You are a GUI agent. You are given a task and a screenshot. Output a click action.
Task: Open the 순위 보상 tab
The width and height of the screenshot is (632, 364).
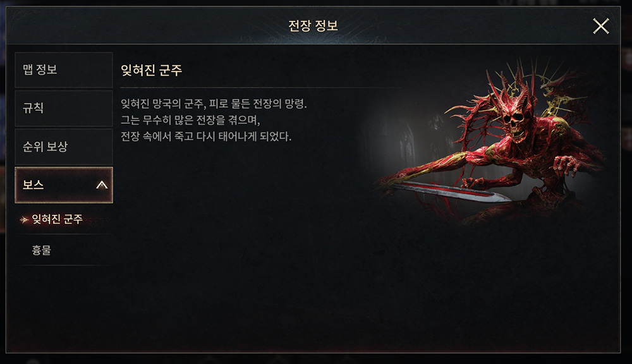[64, 147]
